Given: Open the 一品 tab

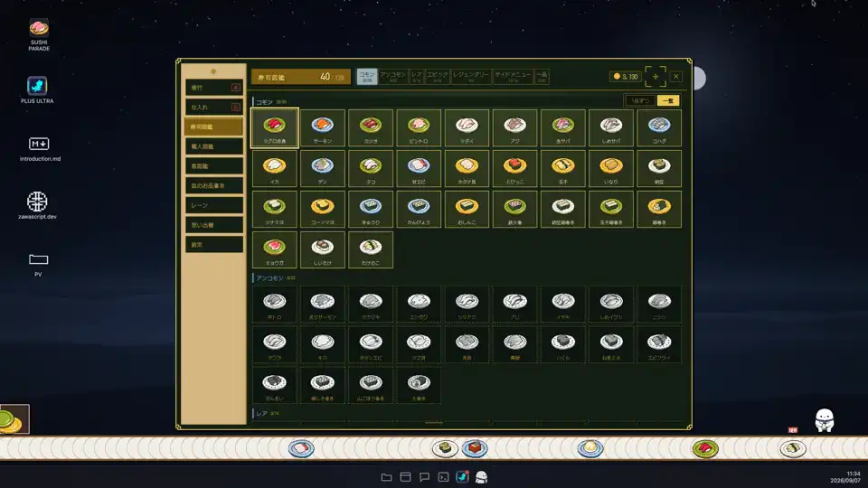Looking at the screenshot, I should 542,76.
